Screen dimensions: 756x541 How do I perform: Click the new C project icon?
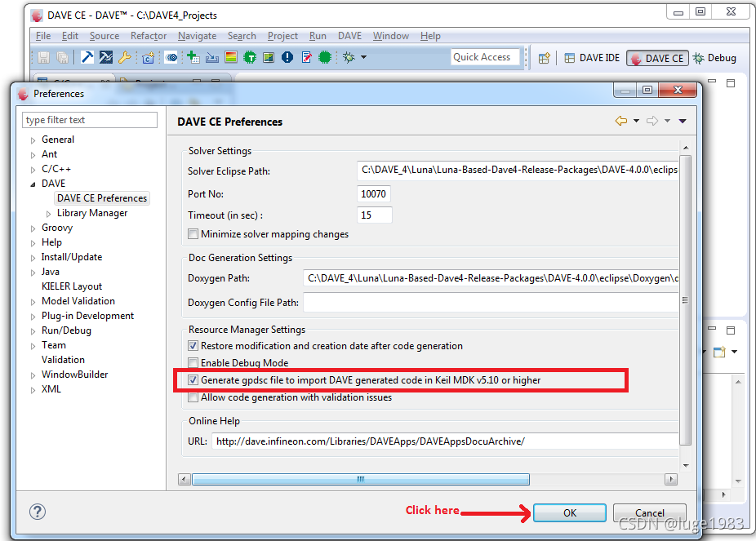(x=149, y=58)
